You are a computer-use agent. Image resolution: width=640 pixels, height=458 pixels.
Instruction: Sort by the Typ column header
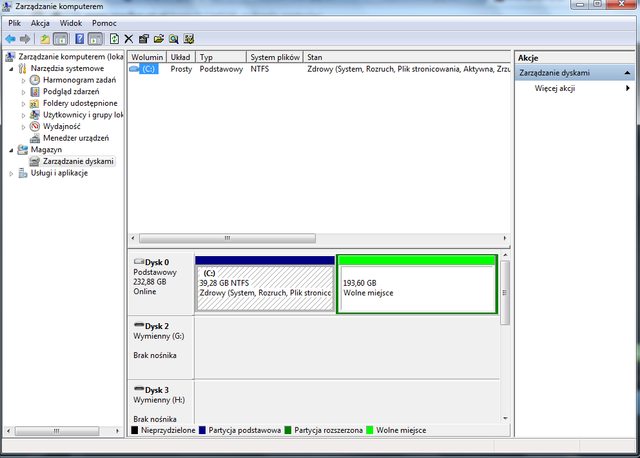(221, 57)
